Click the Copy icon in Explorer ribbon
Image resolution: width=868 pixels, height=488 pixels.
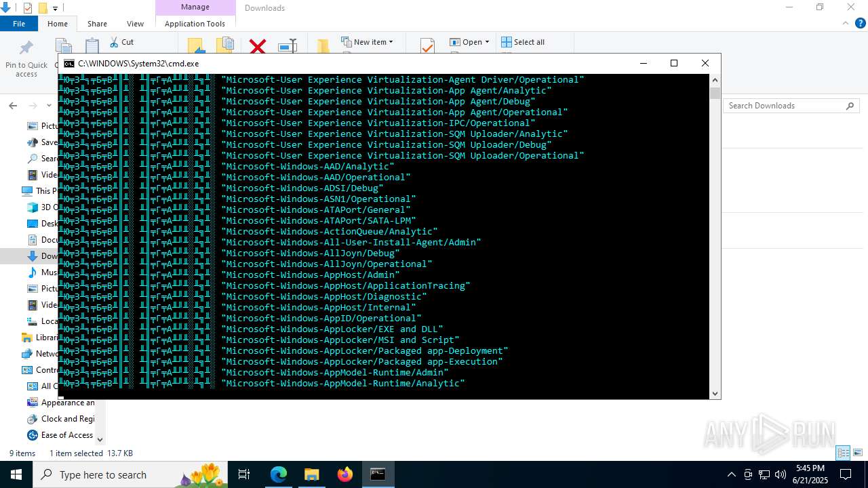tap(64, 45)
